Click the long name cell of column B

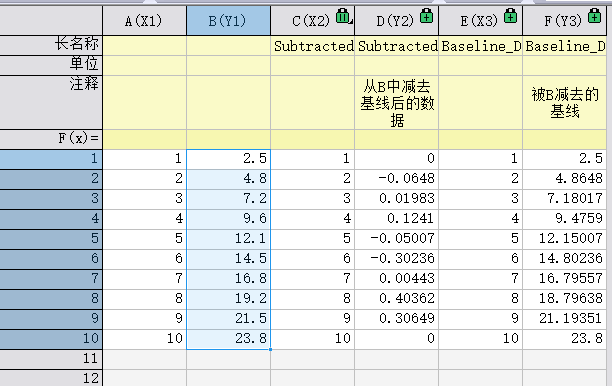point(228,46)
